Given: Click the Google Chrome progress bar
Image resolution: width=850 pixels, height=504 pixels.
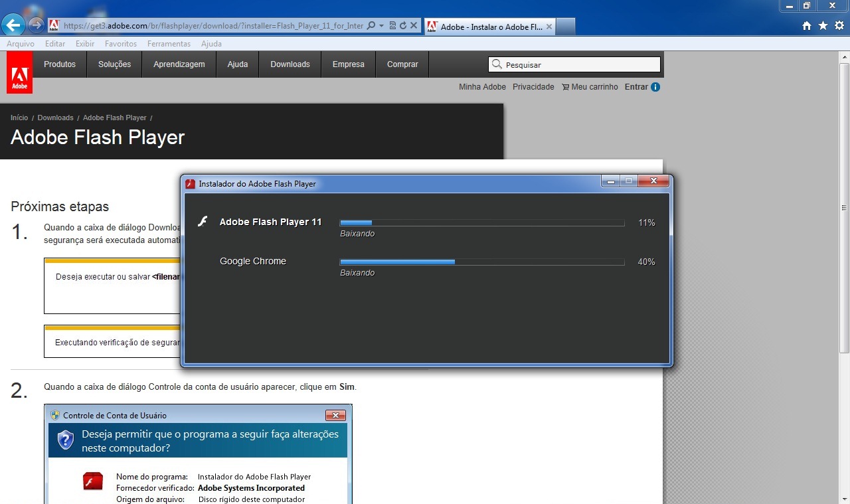Looking at the screenshot, I should tap(482, 262).
